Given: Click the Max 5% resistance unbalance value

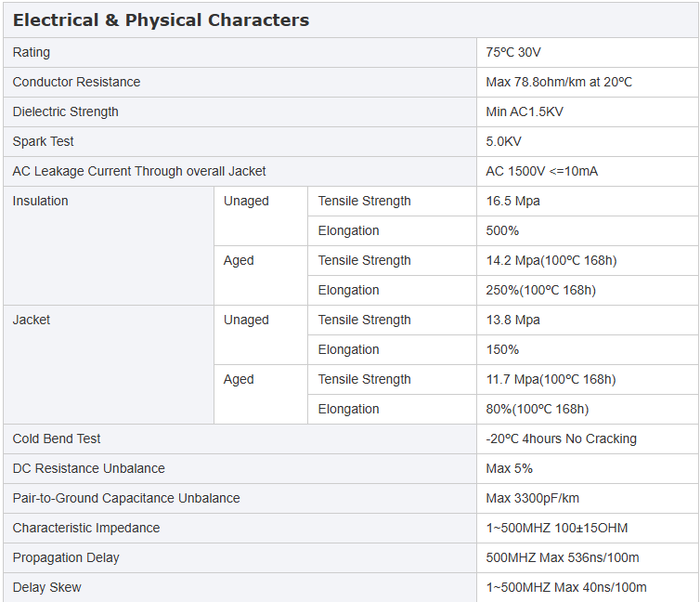Looking at the screenshot, I should [510, 468].
